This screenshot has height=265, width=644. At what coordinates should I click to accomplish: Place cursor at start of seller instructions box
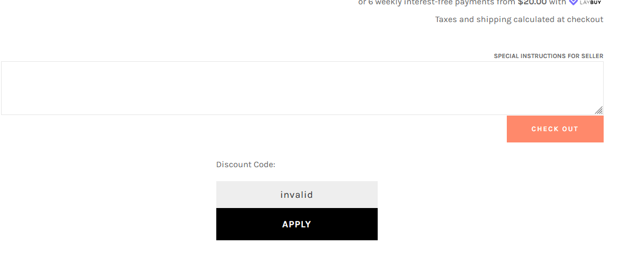(x=5, y=67)
